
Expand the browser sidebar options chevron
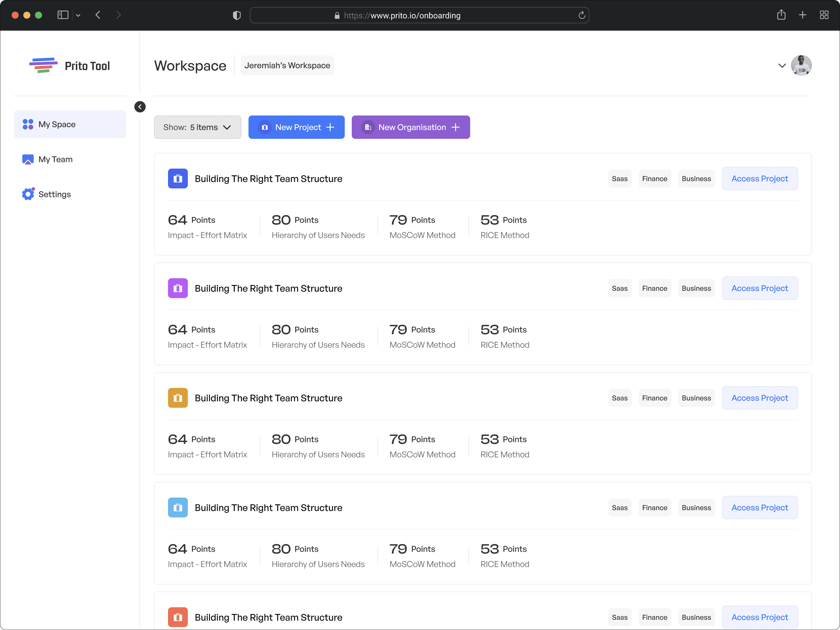[78, 15]
